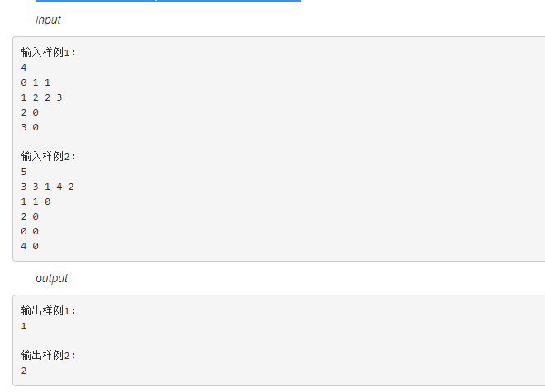Click "2 0" line in 输入样例1
545x392 pixels.
point(30,112)
